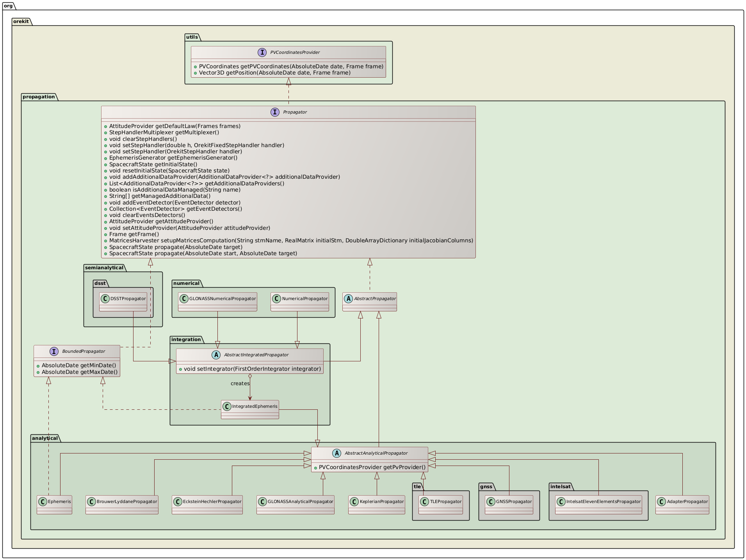The image size is (746, 560).
Task: Select the TLEPropagator class icon
Action: pyautogui.click(x=424, y=502)
